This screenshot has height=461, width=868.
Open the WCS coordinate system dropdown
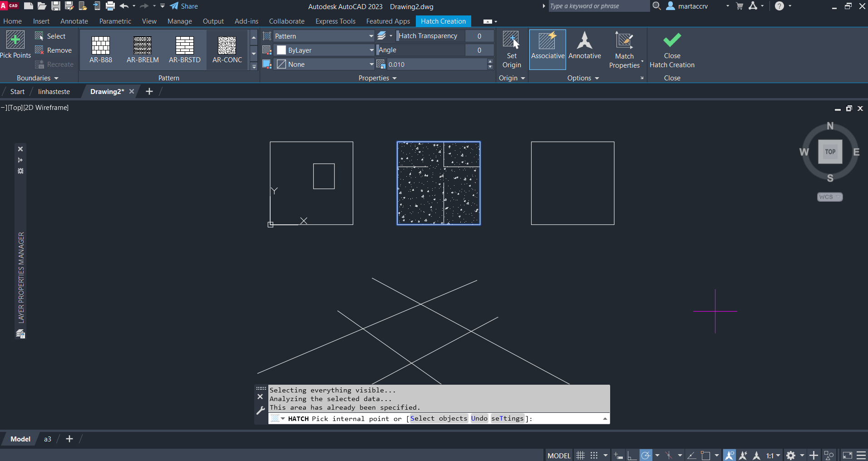(x=830, y=197)
